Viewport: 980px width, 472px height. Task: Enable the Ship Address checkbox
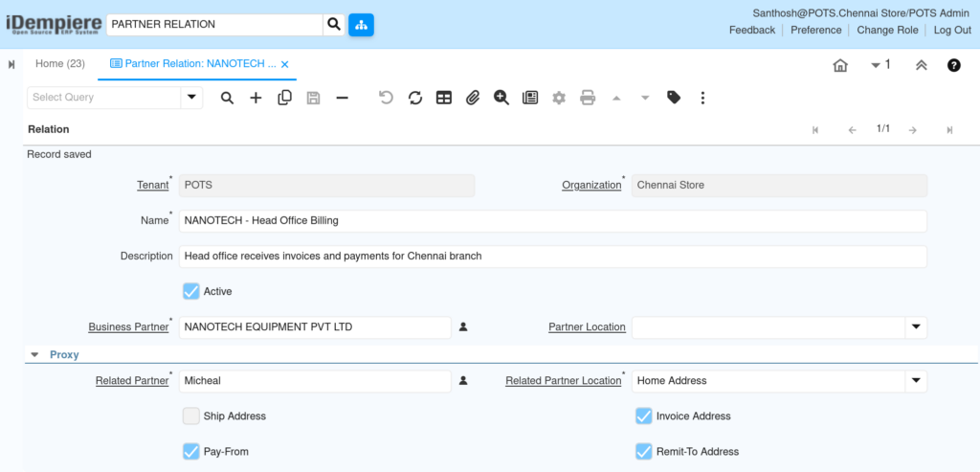tap(191, 416)
